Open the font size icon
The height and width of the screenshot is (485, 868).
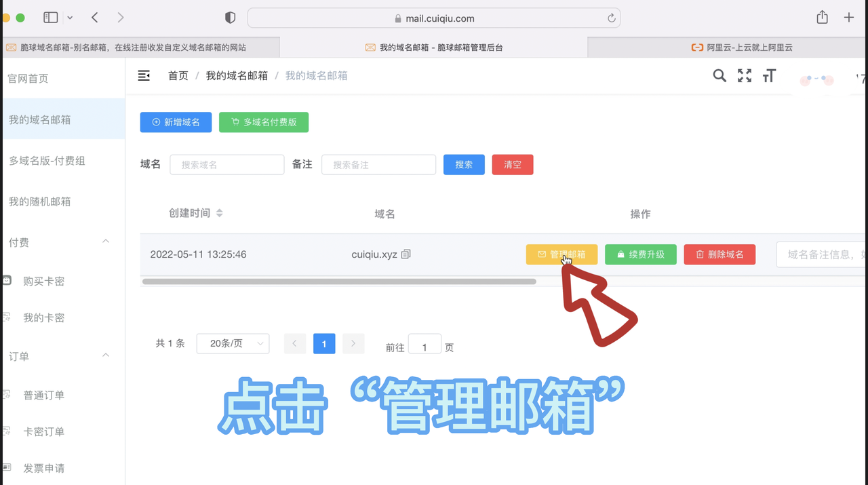[x=769, y=76]
